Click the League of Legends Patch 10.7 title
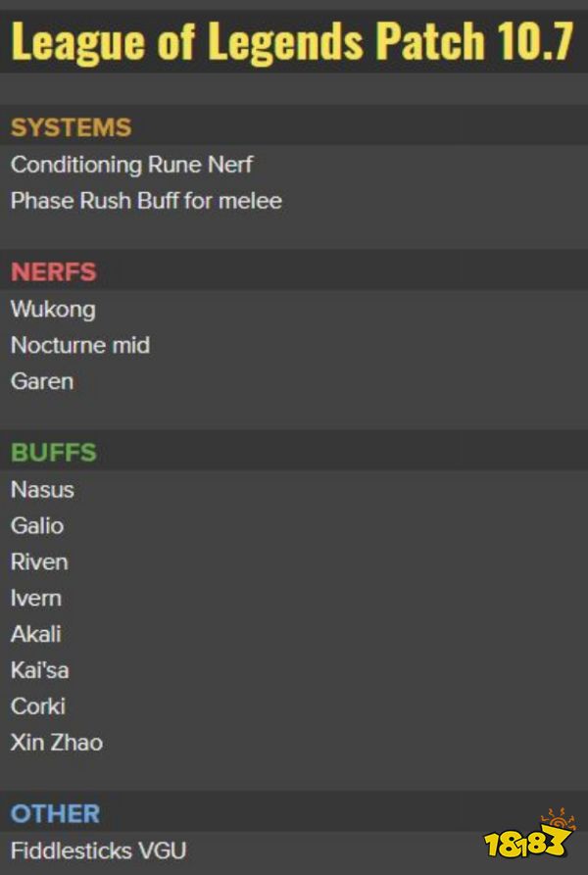 292,41
